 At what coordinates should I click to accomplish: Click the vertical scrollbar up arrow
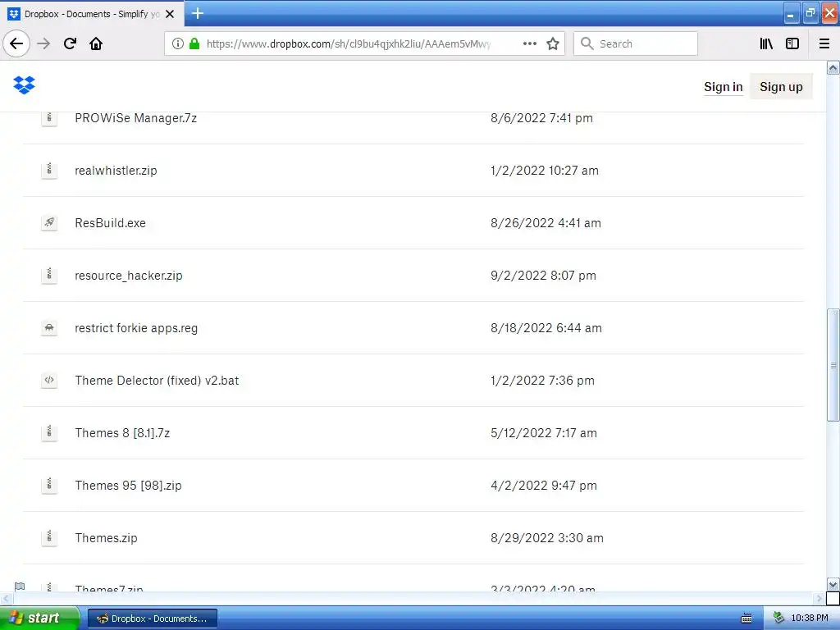pyautogui.click(x=833, y=67)
